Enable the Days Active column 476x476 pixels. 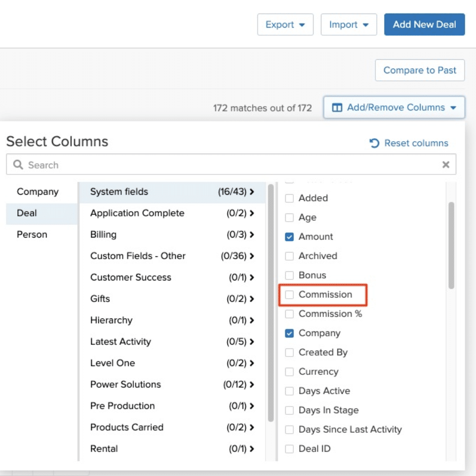coord(289,391)
